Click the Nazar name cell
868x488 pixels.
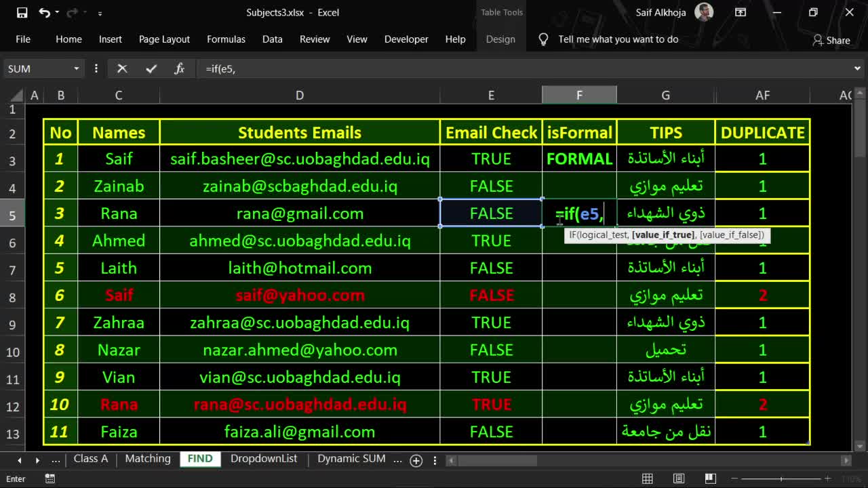[x=119, y=350]
